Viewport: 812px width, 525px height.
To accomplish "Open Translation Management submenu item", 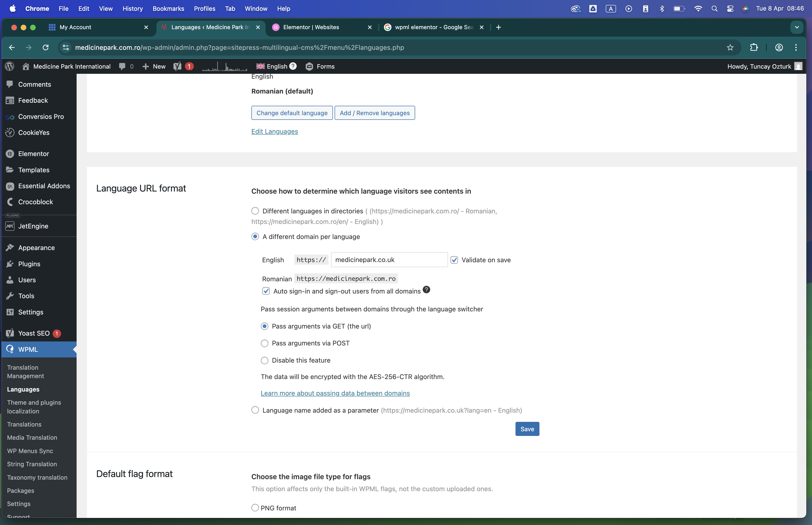I will coord(26,372).
